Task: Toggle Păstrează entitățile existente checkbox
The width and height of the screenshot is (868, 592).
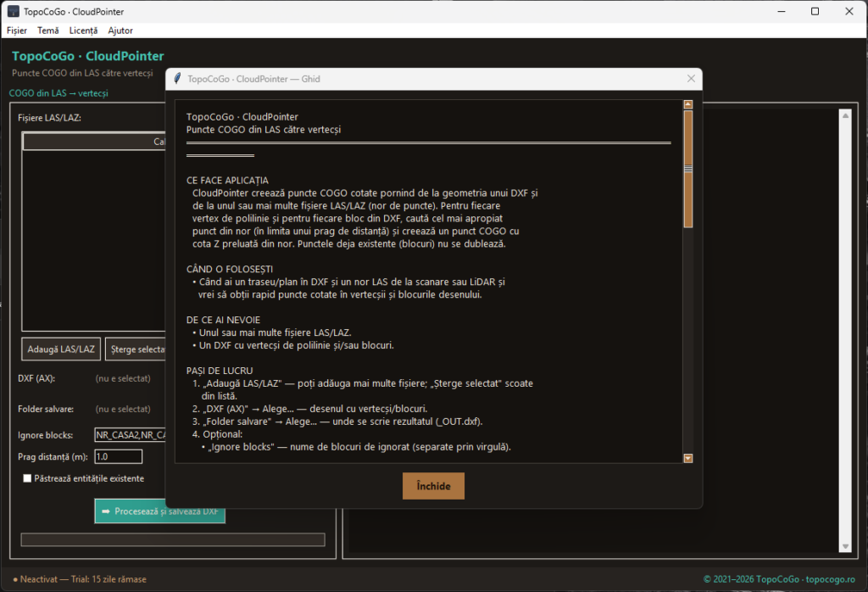Action: click(x=27, y=478)
